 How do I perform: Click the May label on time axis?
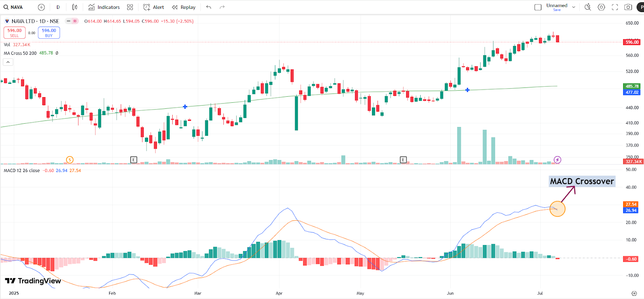(360, 293)
